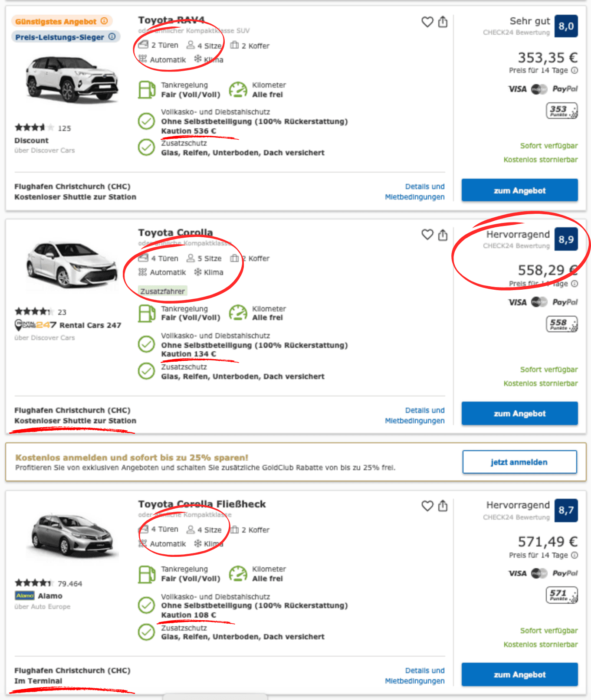Show price info for 353,35 € offer

575,70
